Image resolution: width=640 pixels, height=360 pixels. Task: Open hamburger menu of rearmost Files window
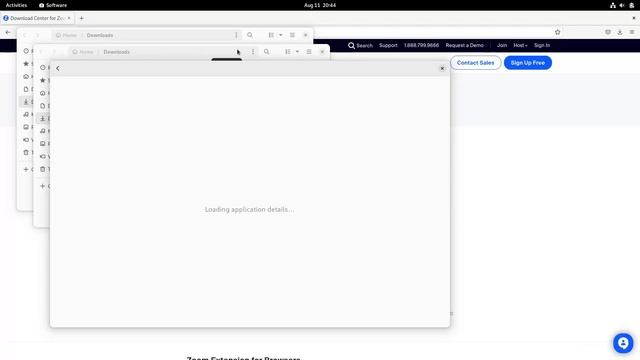tap(292, 35)
